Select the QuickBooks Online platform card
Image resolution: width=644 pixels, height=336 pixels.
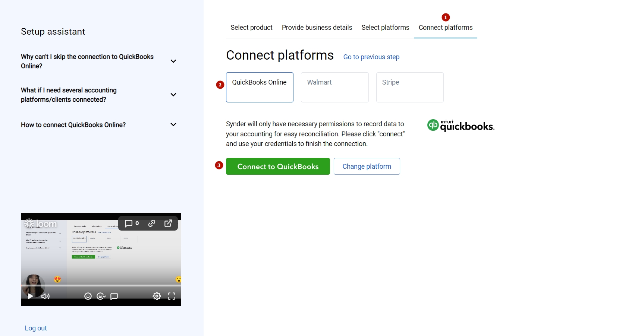point(260,87)
